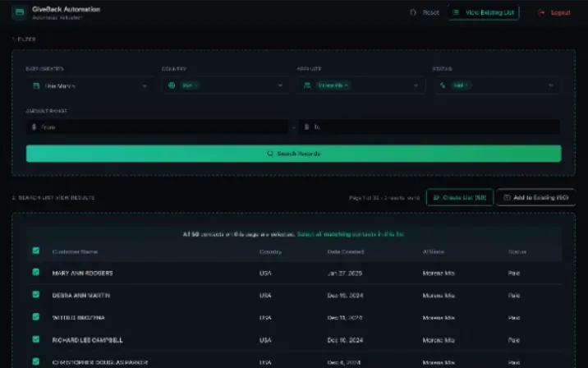
Task: Expand the Country dropdown chevron
Action: click(280, 85)
